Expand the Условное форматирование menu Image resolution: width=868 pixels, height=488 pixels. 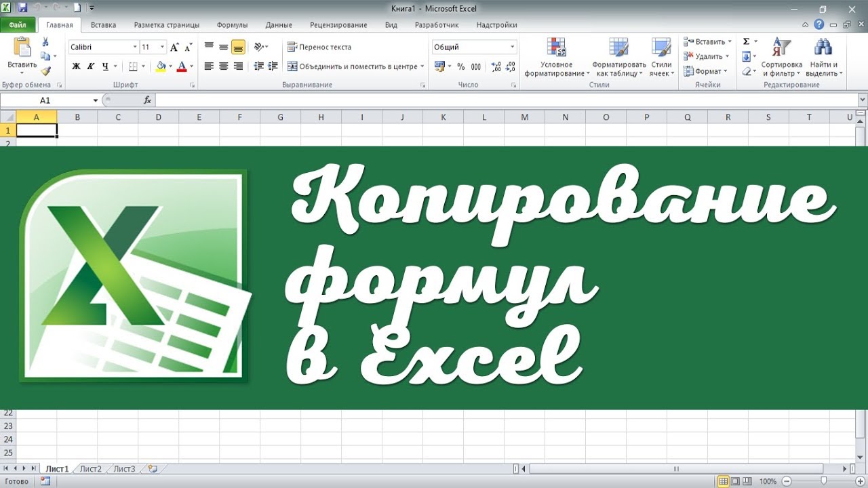click(x=556, y=57)
